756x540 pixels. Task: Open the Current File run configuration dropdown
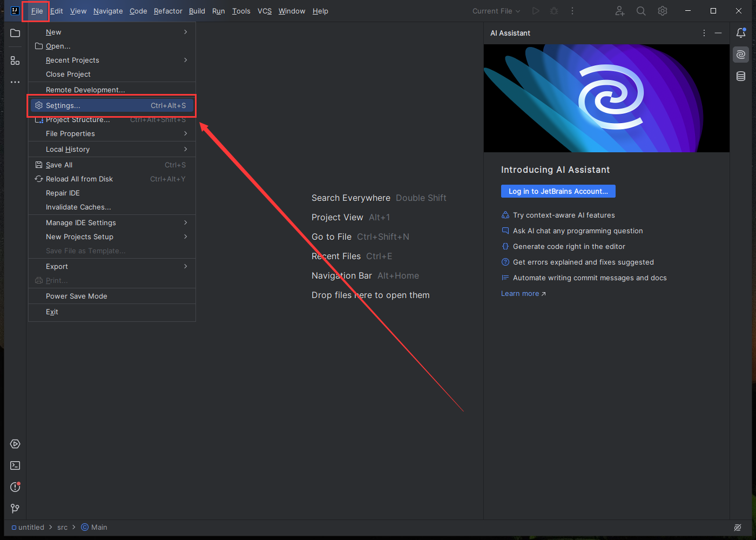pos(495,11)
